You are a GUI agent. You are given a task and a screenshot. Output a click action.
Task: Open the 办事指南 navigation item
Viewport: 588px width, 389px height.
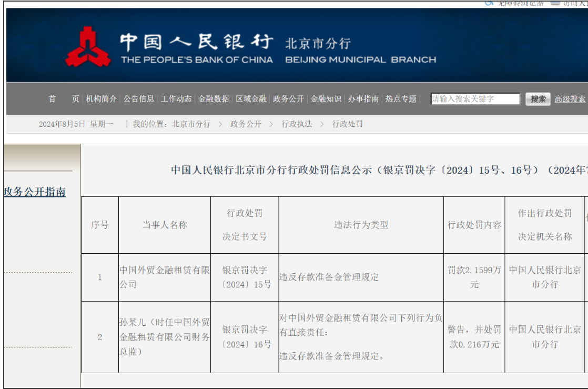tap(363, 99)
